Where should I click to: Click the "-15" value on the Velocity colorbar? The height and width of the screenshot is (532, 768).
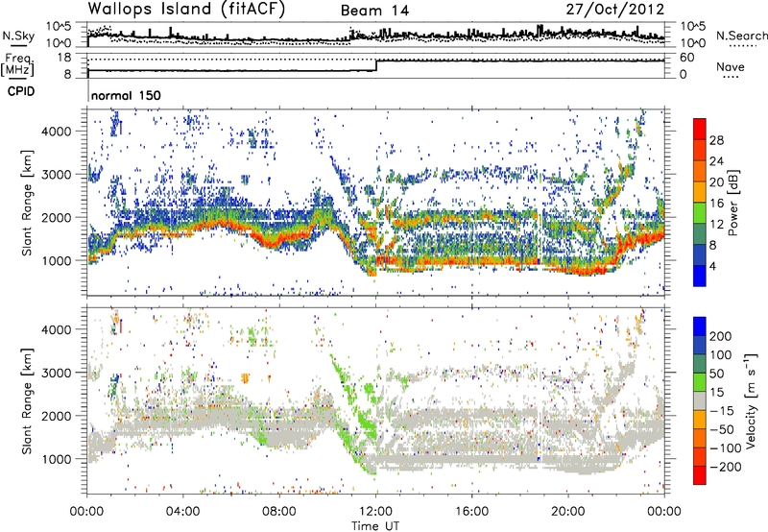point(722,411)
